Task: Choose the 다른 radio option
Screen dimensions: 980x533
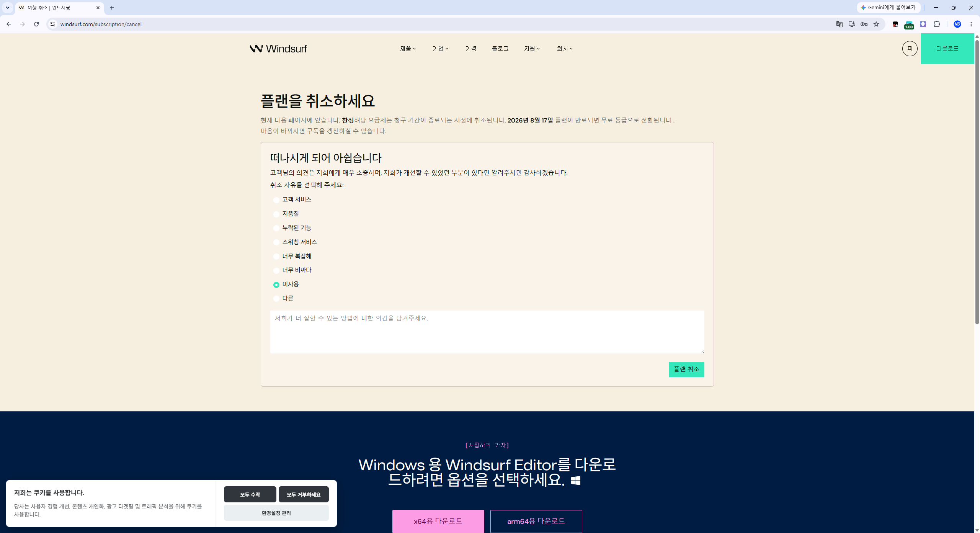Action: coord(276,299)
